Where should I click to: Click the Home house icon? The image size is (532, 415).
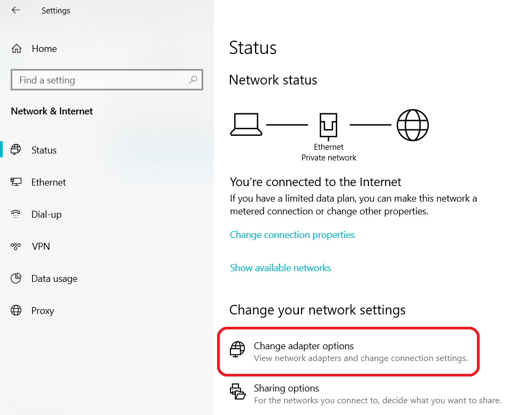(16, 49)
